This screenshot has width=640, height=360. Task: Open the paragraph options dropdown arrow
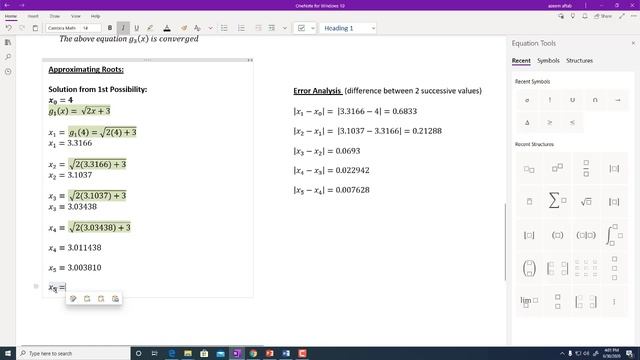click(x=285, y=28)
